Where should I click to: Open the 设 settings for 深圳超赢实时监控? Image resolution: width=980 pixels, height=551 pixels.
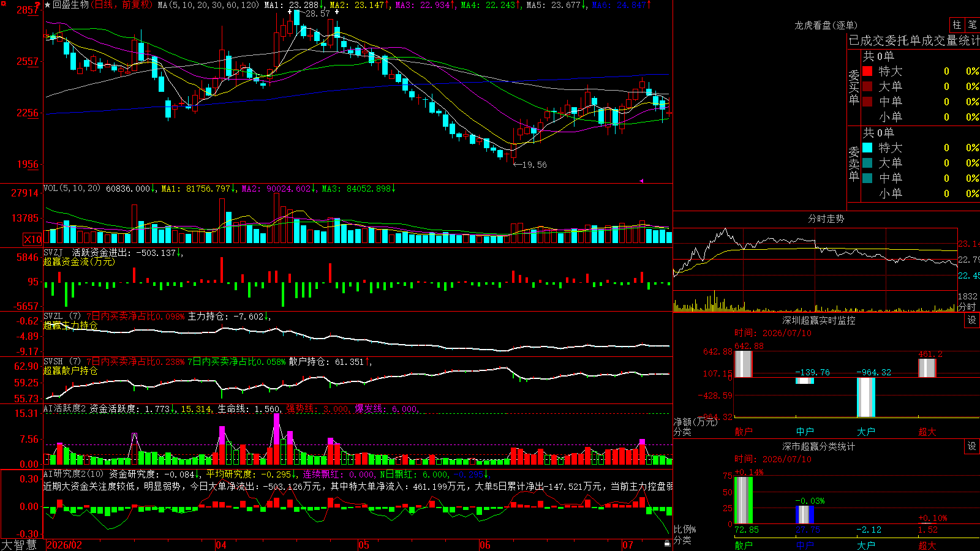pos(972,320)
